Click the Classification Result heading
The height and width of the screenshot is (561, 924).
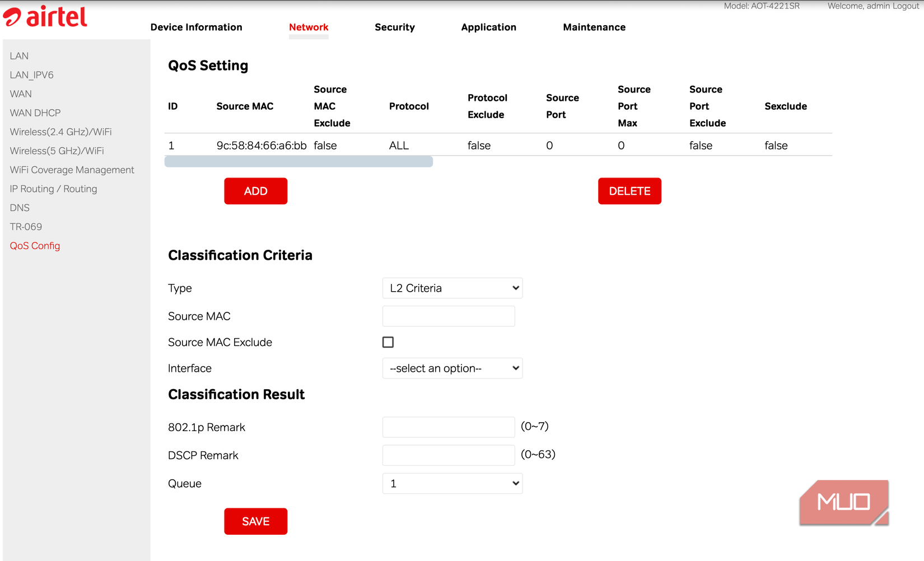tap(236, 395)
